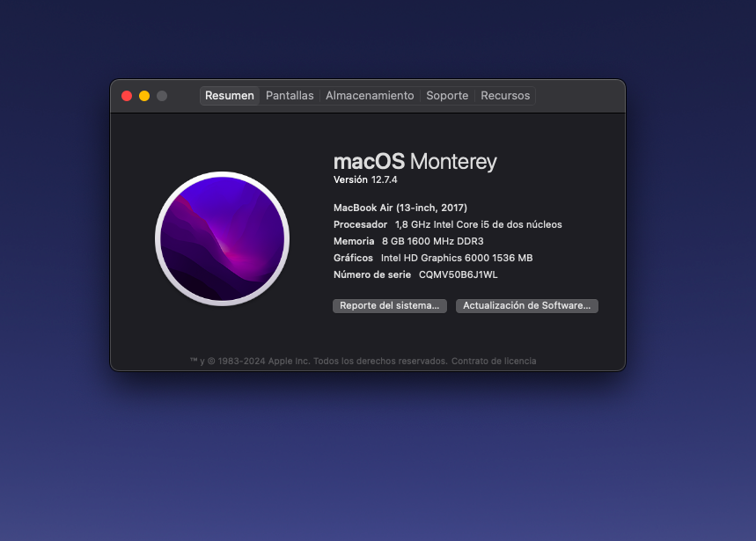756x541 pixels.
Task: Show the Recursos tab
Action: click(505, 96)
